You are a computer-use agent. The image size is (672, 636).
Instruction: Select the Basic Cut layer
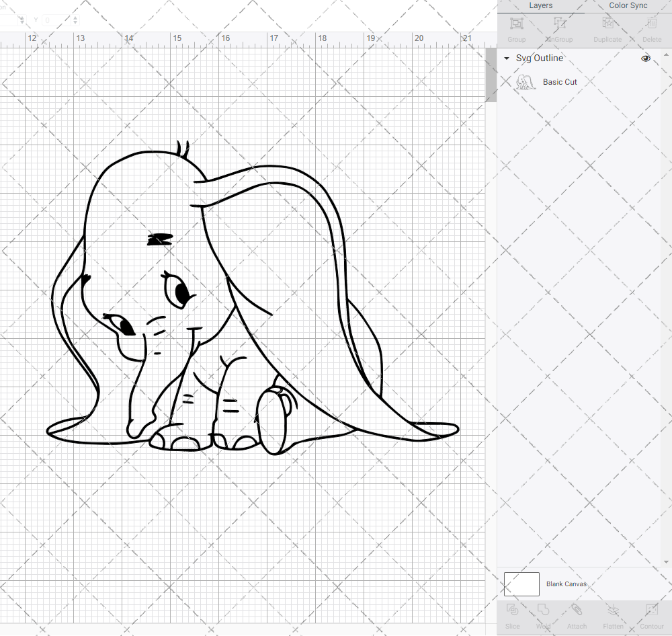[x=560, y=81]
